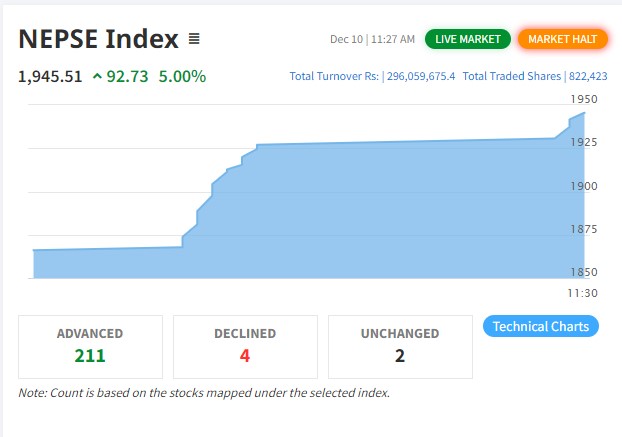Click the NEPSE Index heading
Viewport: 622px width, 437px height.
coord(98,39)
